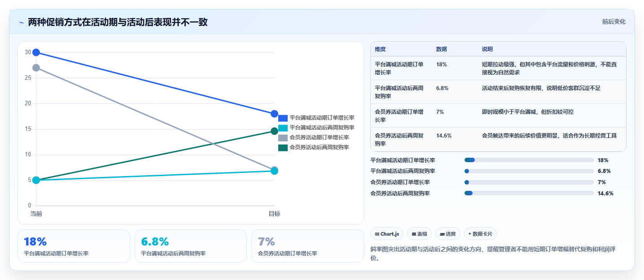Click the 表格 tag chip
This screenshot has width=644, height=280.
click(419, 234)
